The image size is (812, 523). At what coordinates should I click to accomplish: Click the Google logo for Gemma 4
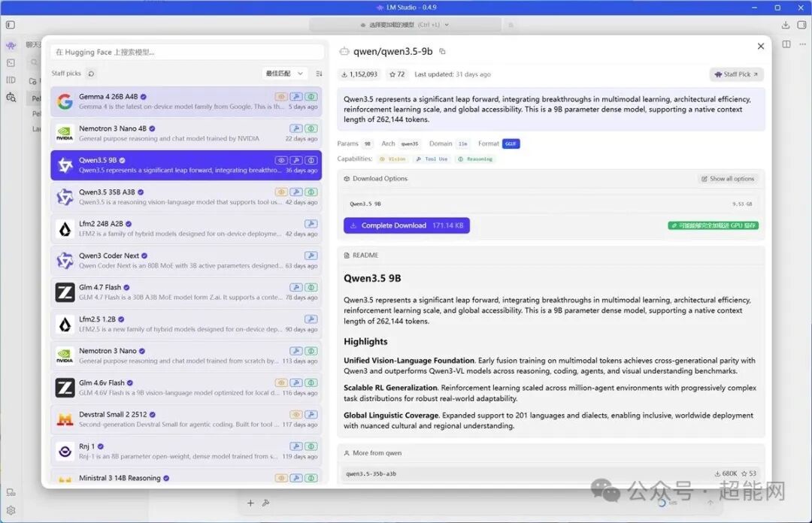coord(65,101)
